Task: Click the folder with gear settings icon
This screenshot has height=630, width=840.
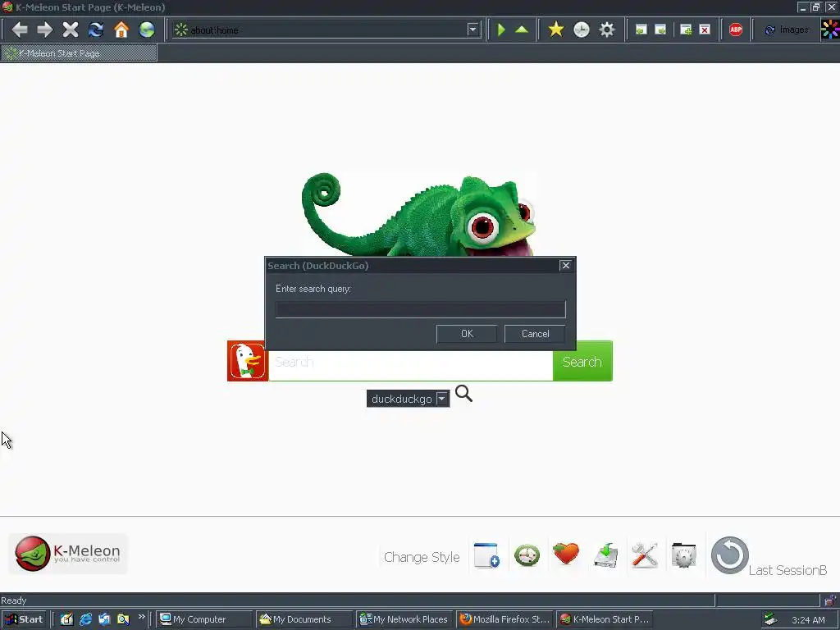Action: tap(683, 555)
